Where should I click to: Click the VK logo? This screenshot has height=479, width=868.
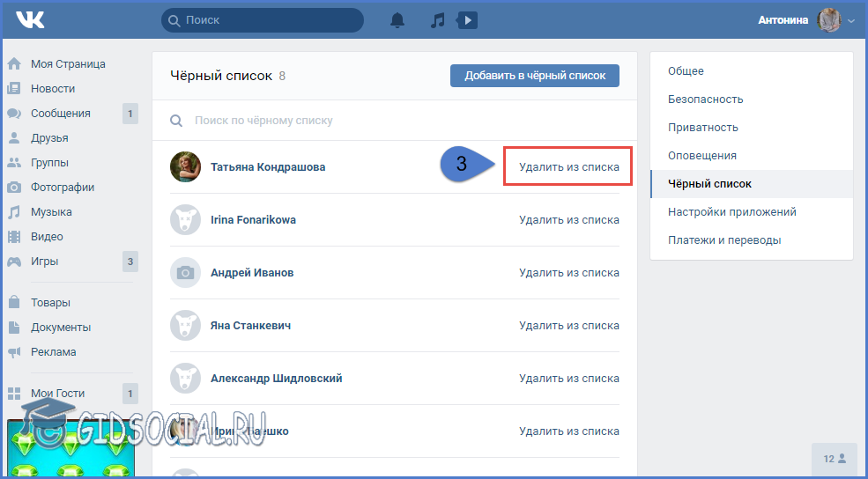(30, 20)
